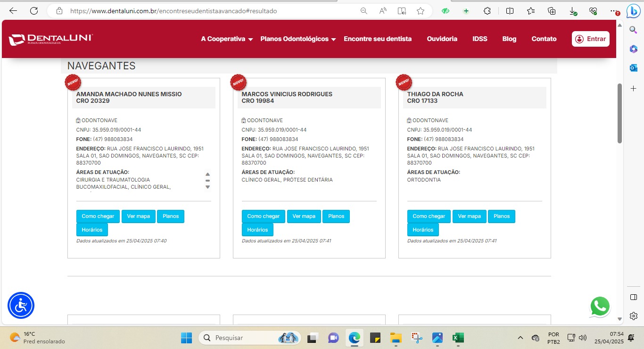Open volume speaker icon in tray
The image size is (644, 349).
583,338
